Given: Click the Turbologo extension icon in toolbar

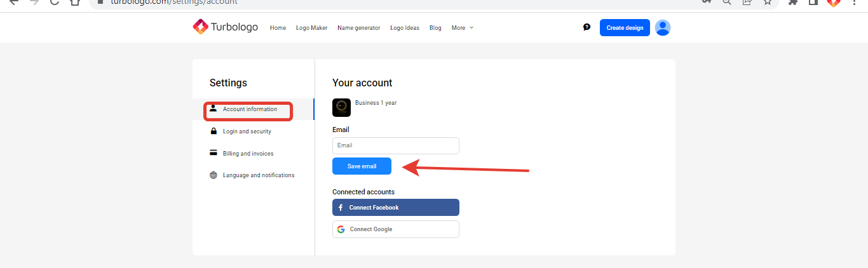Looking at the screenshot, I should (834, 2).
